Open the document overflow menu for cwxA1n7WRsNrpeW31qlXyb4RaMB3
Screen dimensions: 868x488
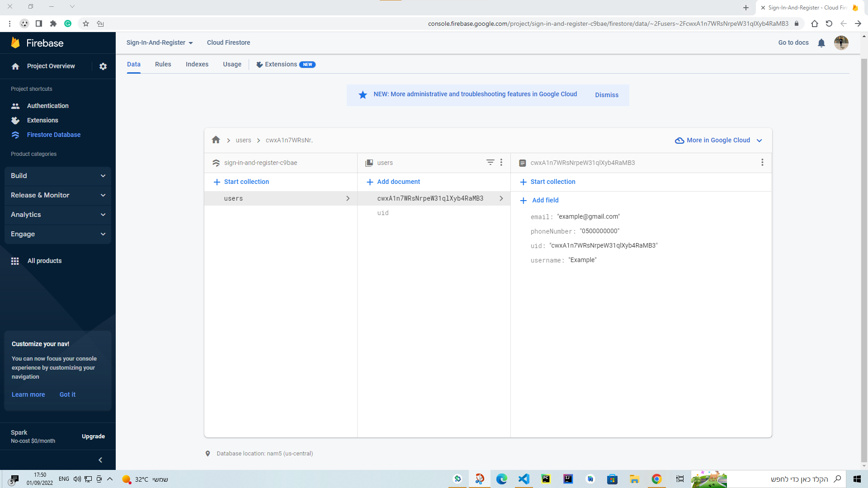pos(762,162)
